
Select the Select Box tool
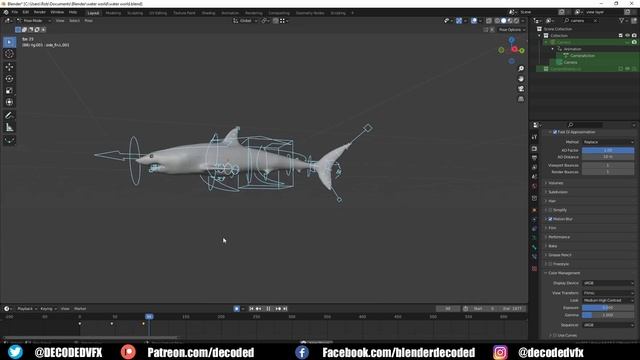9,42
